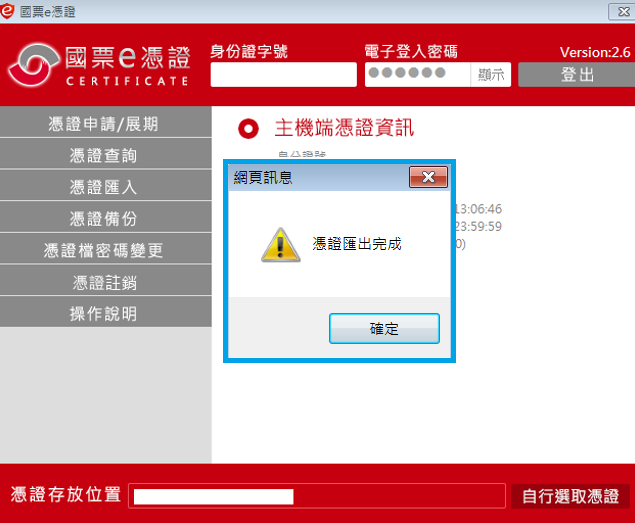The width and height of the screenshot is (635, 523).
Task: Choose 憑證備份 from the left menu
Action: 105,217
